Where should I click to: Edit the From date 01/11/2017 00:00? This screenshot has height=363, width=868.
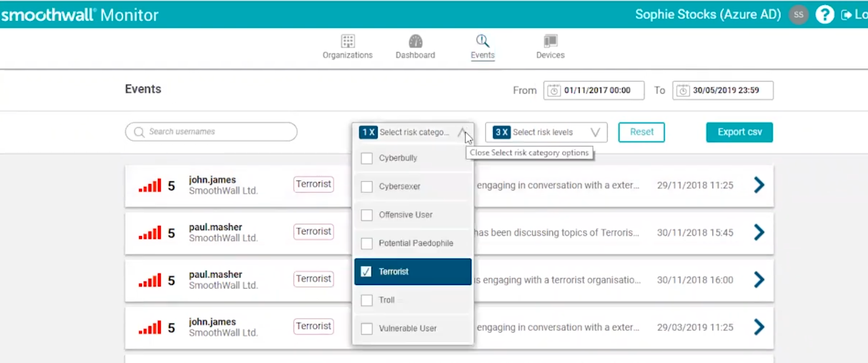coord(594,90)
